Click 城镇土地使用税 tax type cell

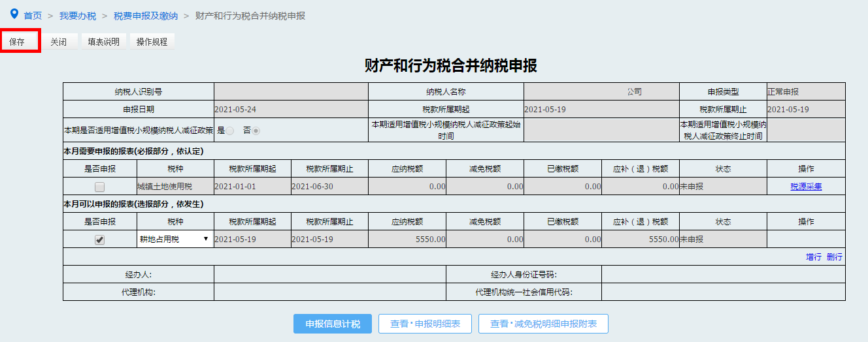[175, 187]
